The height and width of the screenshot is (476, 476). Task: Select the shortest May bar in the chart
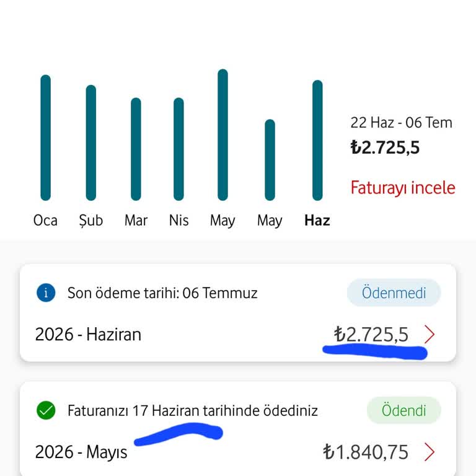(x=270, y=160)
